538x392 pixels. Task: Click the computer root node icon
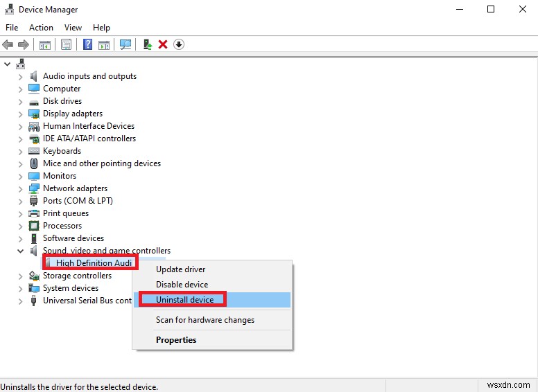pos(21,64)
